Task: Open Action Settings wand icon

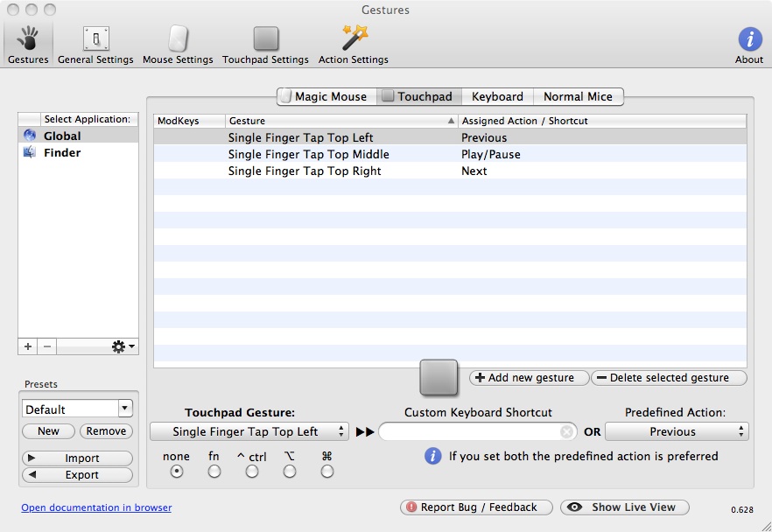Action: 354,44
